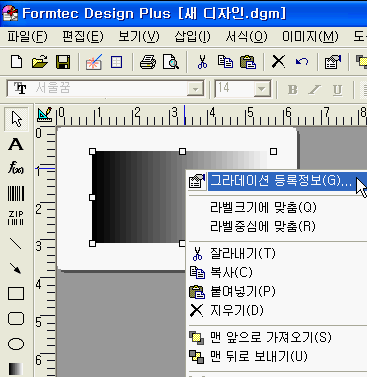Select the function field f(x) tool
Screen dimensions: 367x377
point(16,168)
